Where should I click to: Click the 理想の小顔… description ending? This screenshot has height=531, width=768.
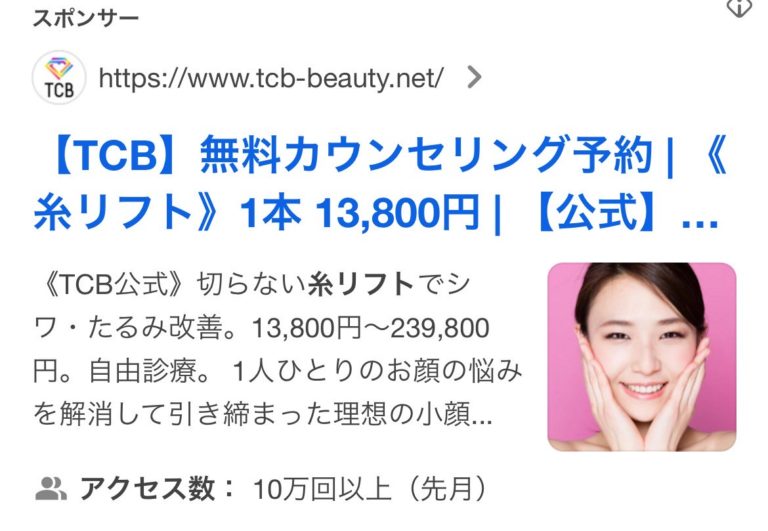[413, 414]
